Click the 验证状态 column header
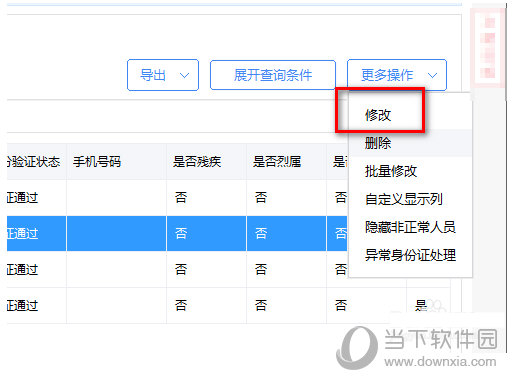This screenshot has width=521, height=391. [x=36, y=162]
